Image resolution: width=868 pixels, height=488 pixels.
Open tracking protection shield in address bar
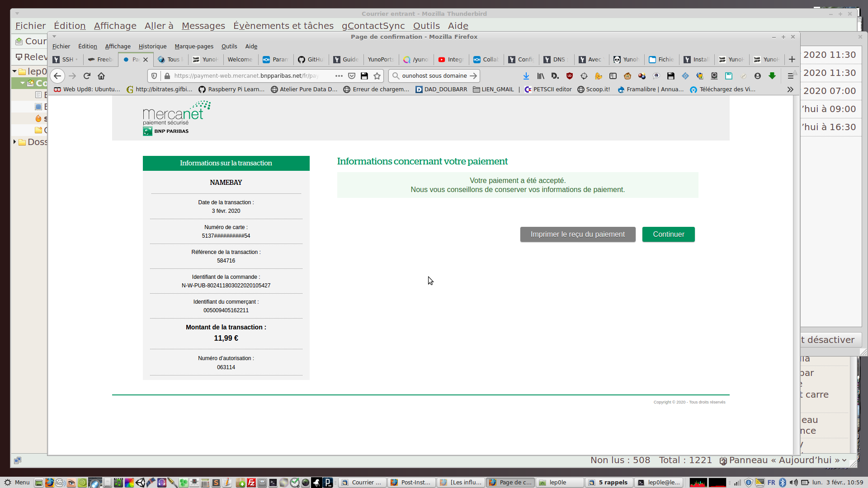click(154, 76)
